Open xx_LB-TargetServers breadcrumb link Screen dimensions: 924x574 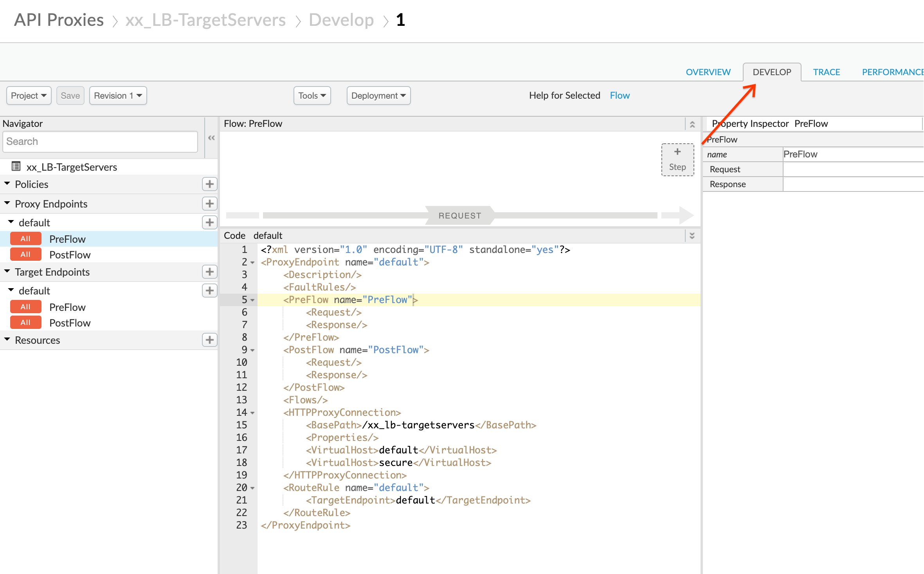pos(205,20)
